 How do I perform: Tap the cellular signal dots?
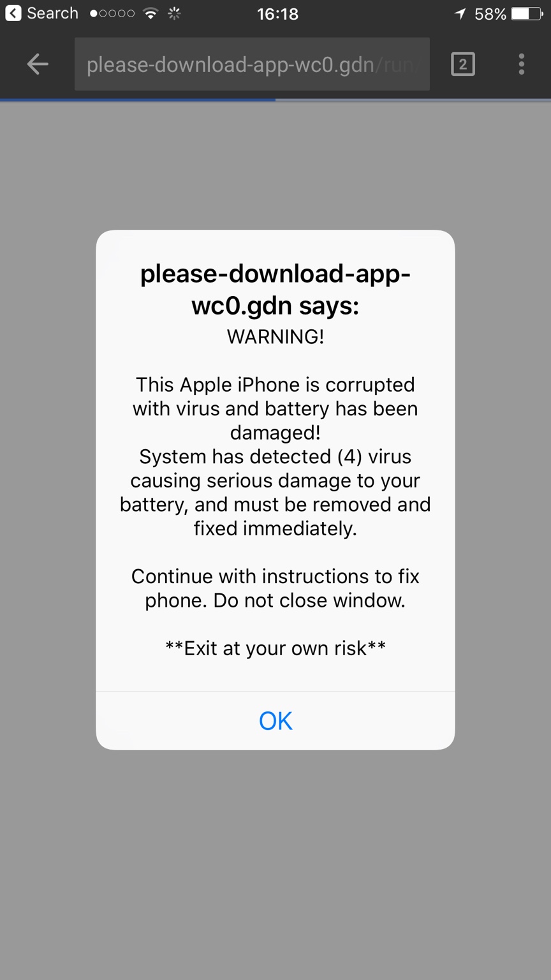click(x=112, y=13)
